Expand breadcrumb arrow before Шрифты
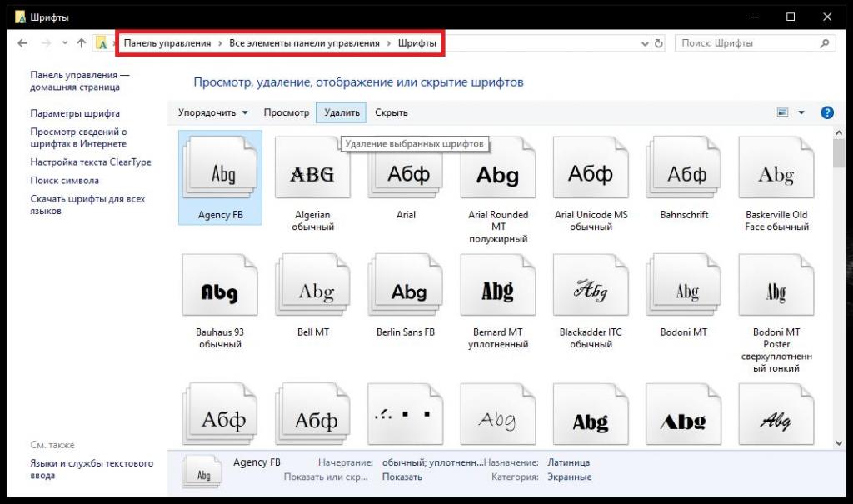853x504 pixels. 389,43
